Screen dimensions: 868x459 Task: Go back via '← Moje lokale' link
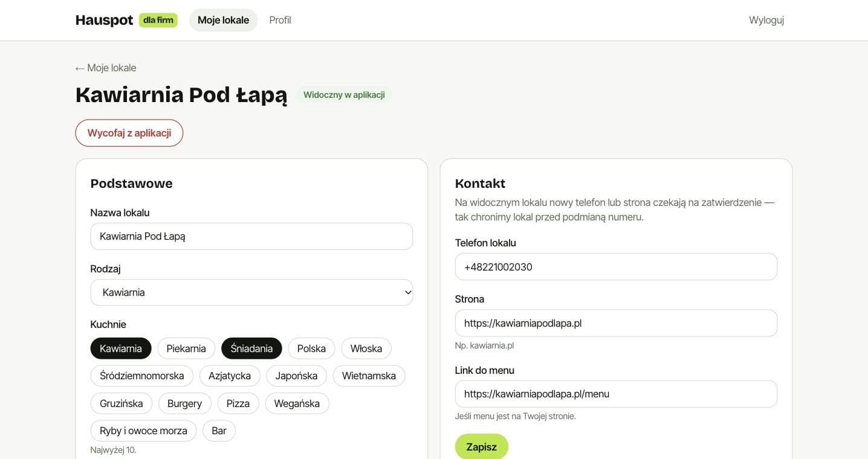pos(106,68)
